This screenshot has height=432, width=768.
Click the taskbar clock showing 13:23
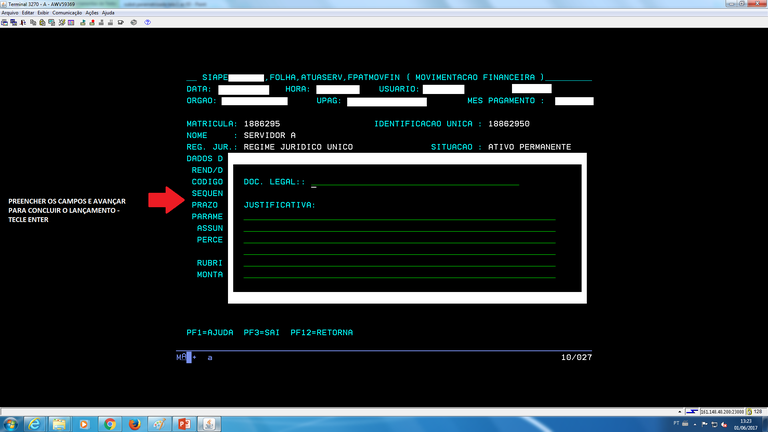pyautogui.click(x=745, y=421)
